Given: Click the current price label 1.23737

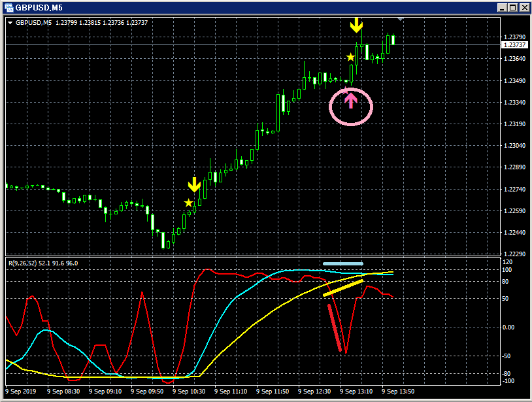Looking at the screenshot, I should (515, 45).
